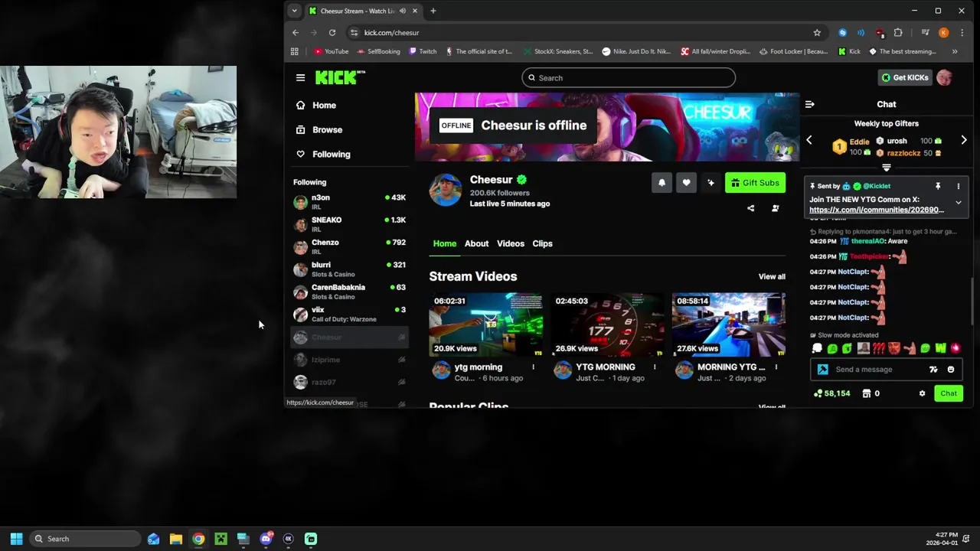Unpin the pinned Kicklet message
This screenshot has height=551, width=980.
(938, 186)
